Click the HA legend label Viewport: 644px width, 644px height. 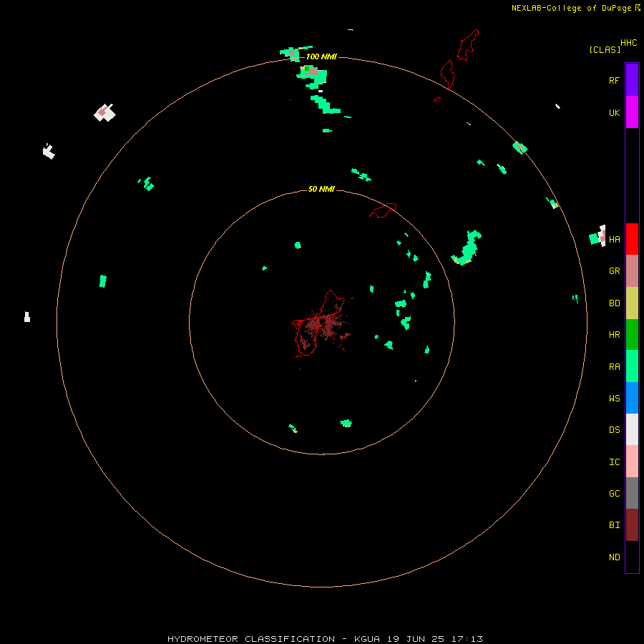tap(614, 239)
